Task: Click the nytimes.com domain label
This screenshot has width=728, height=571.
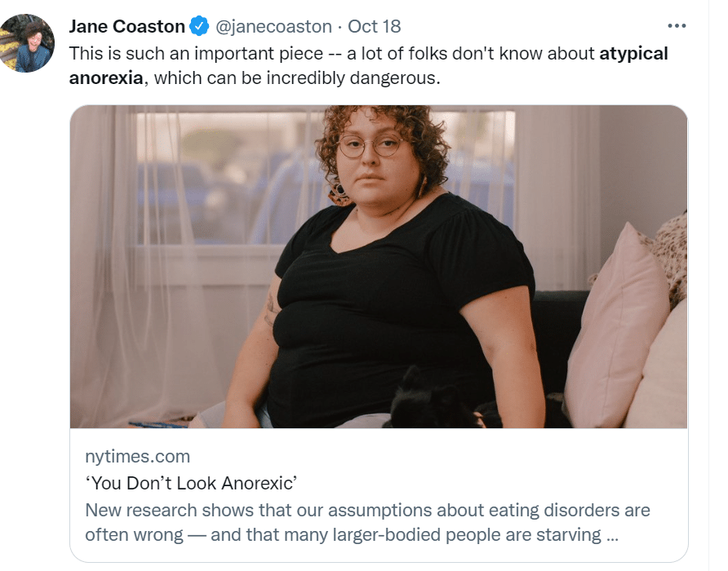Action: (x=137, y=457)
